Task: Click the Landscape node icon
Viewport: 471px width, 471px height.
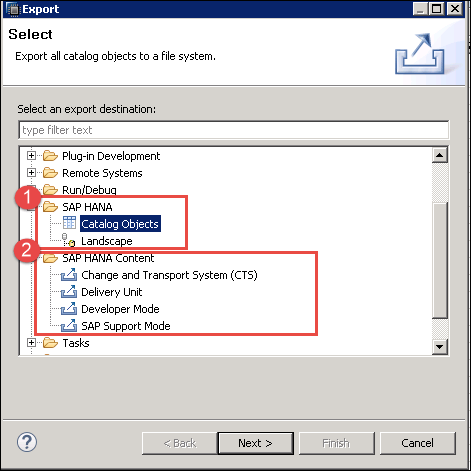Action: [x=69, y=240]
